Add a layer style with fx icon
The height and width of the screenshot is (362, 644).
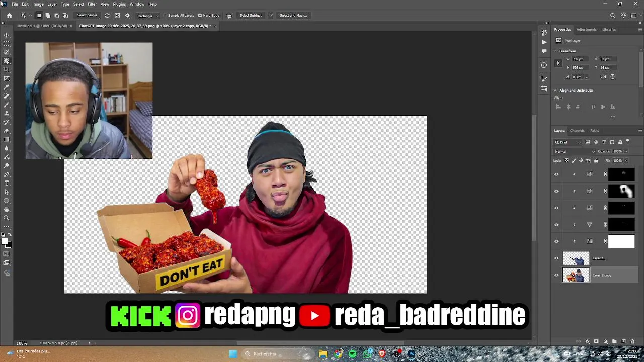[x=587, y=341]
